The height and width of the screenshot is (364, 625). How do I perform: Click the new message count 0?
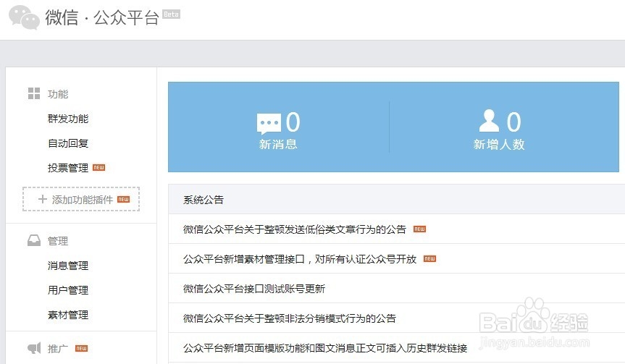[293, 122]
